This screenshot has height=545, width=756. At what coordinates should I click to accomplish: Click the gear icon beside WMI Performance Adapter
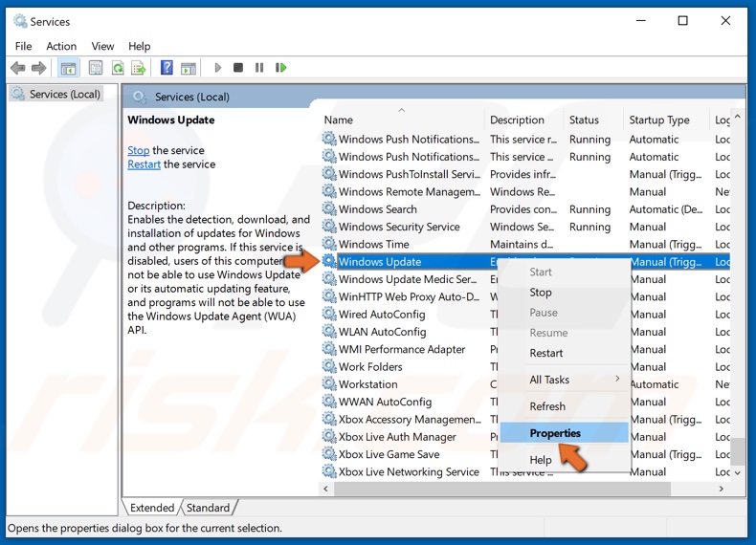click(329, 349)
